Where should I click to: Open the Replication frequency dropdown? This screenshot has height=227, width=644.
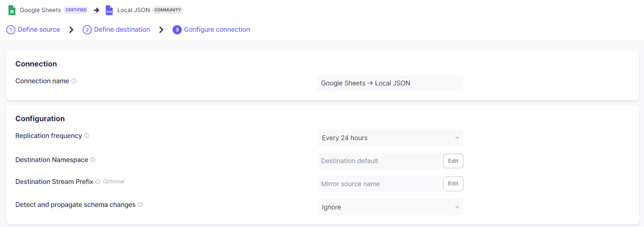tap(389, 138)
